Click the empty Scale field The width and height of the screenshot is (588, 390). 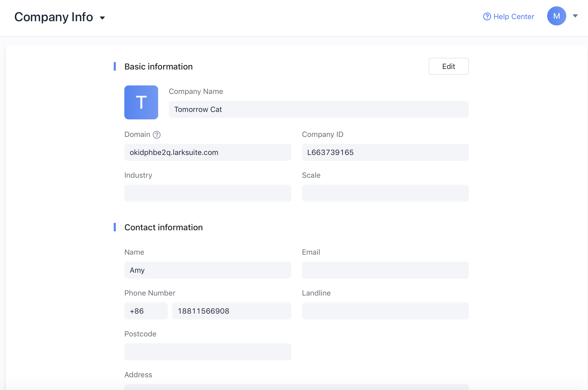point(385,193)
